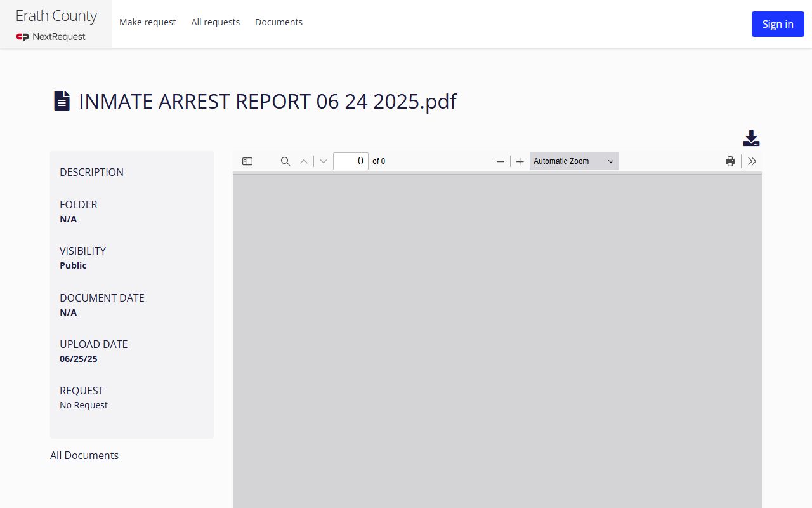Click the NextRequest logo
Screen dimensions: 812x508
51,37
